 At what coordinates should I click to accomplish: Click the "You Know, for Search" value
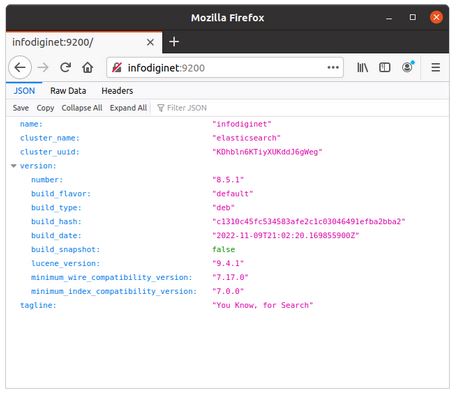pyautogui.click(x=263, y=305)
